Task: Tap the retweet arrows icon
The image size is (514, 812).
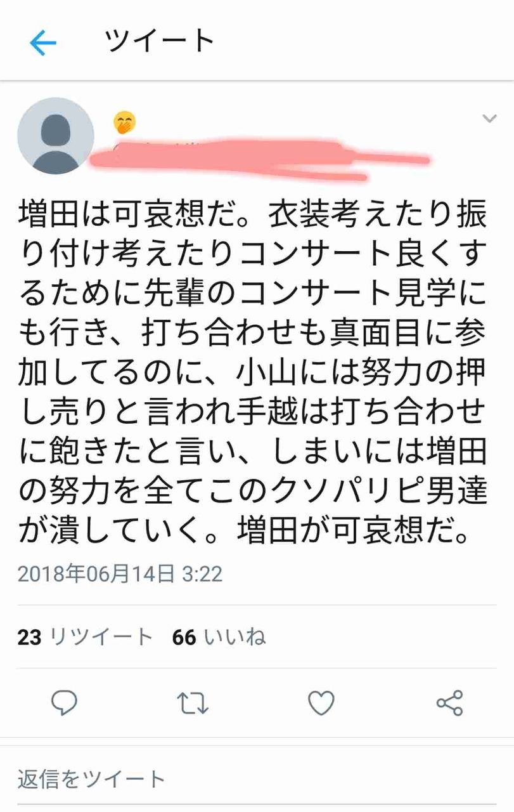Action: tap(192, 703)
